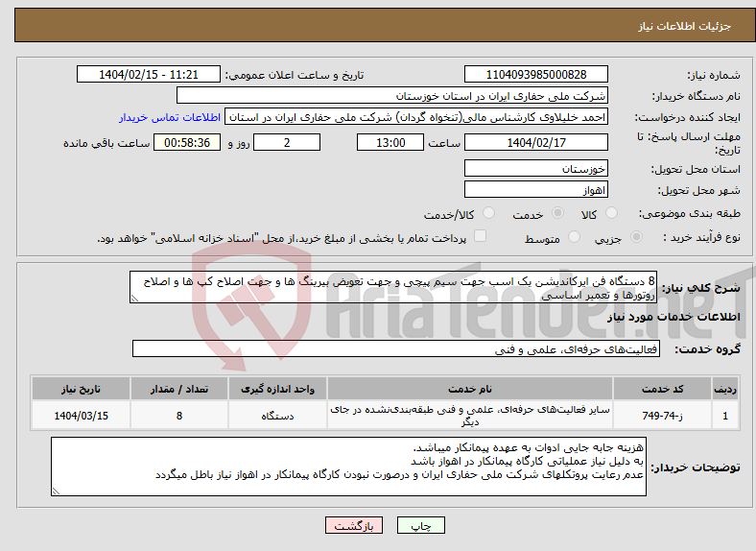Select the متوسط purchase type radio

pos(575,237)
